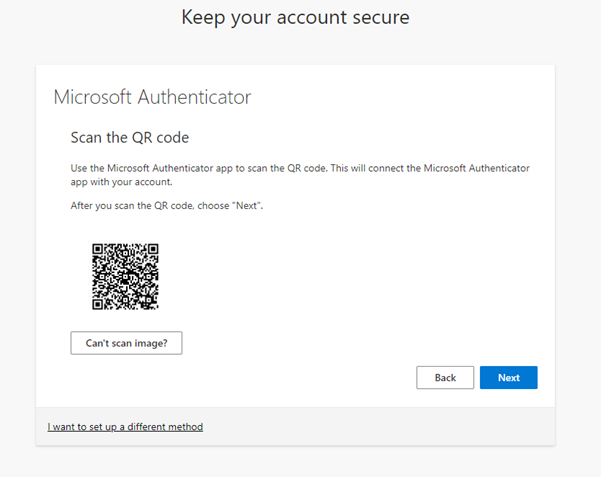This screenshot has width=601, height=477.
Task: Click the QR code's top-left finder square
Action: [x=97, y=249]
